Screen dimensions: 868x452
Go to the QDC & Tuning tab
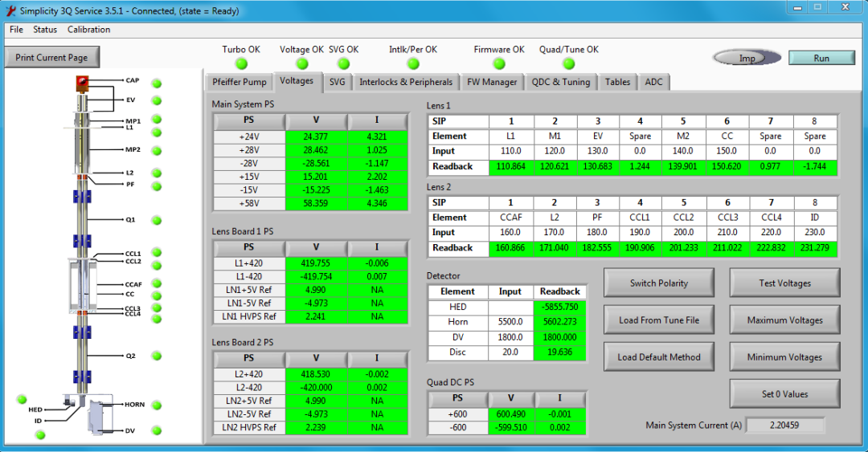click(x=561, y=82)
